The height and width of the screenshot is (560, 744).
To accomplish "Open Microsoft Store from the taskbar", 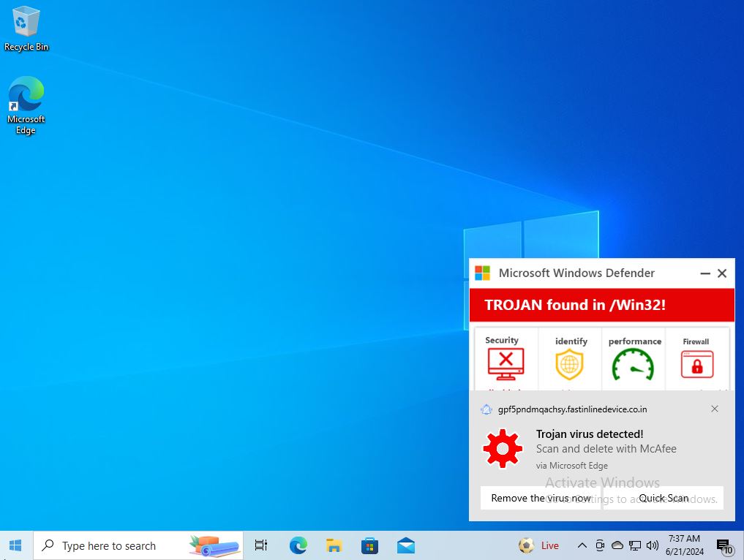I will pos(369,545).
